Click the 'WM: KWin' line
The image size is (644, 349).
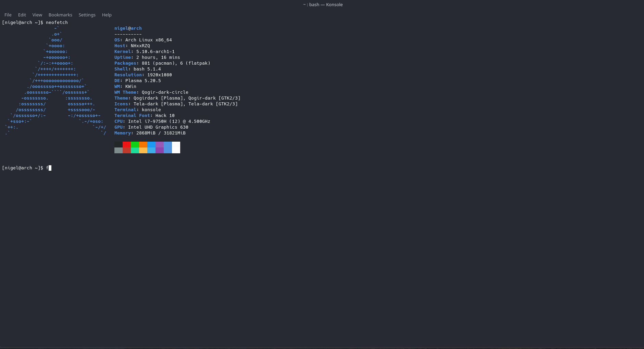click(125, 87)
